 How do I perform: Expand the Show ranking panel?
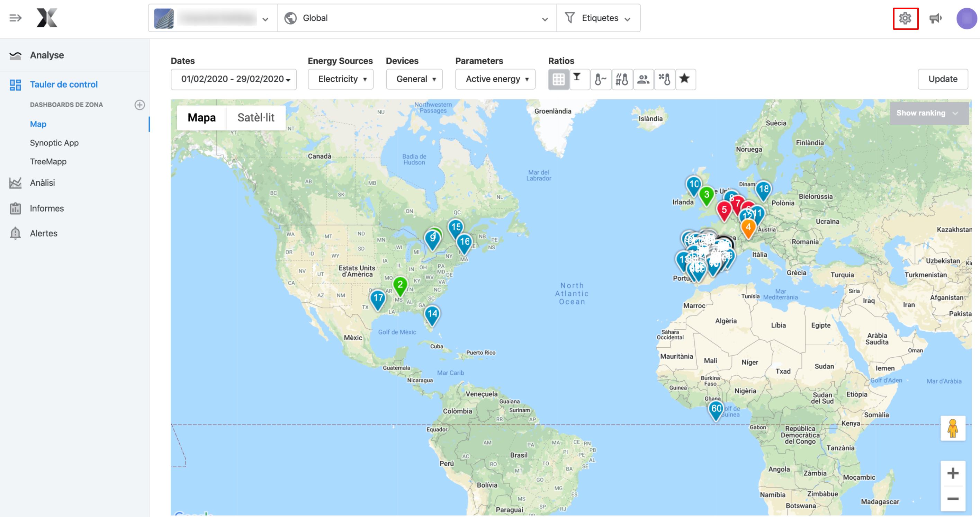click(x=929, y=113)
